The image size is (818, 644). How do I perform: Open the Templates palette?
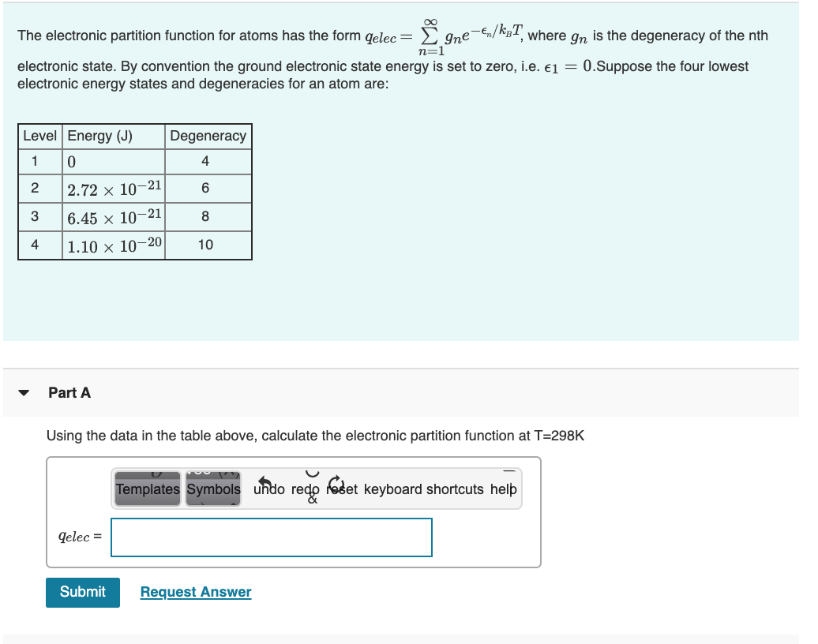pyautogui.click(x=147, y=489)
